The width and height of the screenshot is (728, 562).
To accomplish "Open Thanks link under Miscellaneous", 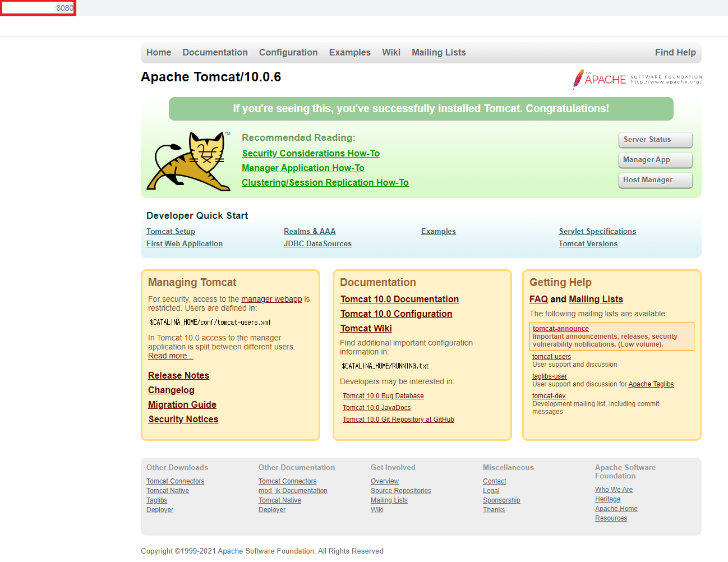I will pos(494,510).
